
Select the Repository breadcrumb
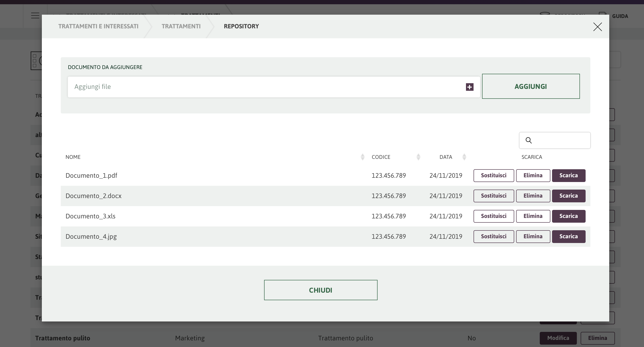(241, 26)
